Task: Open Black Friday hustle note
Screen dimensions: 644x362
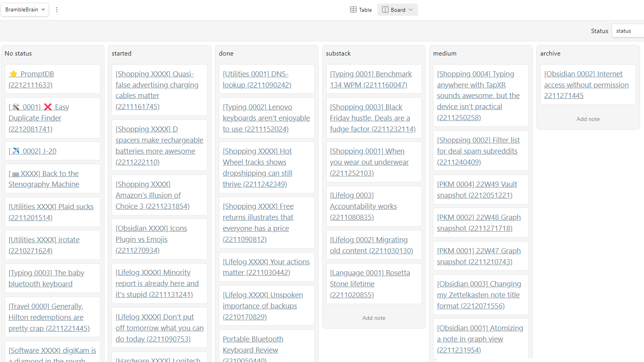Action: click(373, 118)
